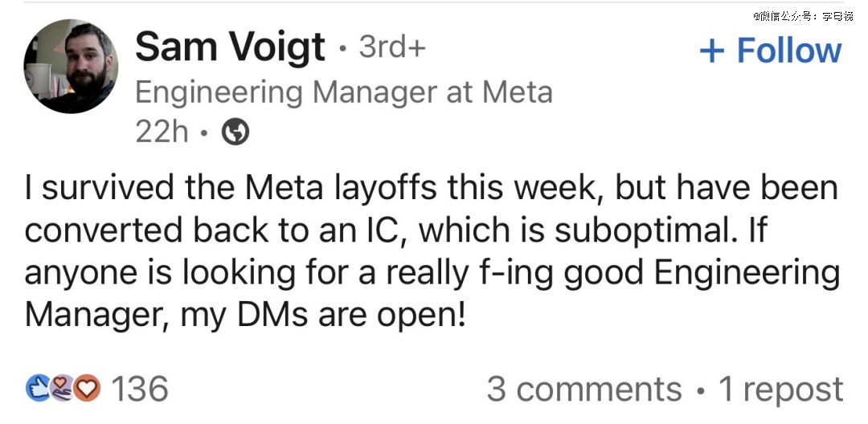The width and height of the screenshot is (868, 424).
Task: Open the Sam Voigt name link
Action: click(x=230, y=47)
